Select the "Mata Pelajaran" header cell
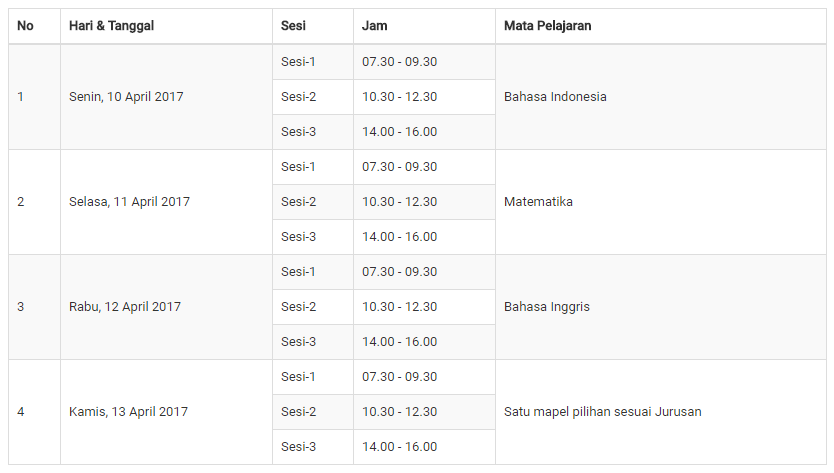The image size is (834, 473). [x=661, y=26]
